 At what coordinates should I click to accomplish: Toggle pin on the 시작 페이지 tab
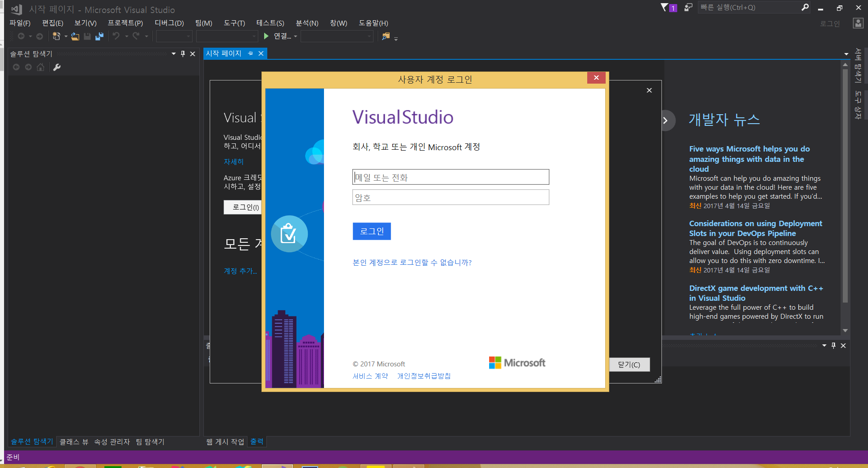251,53
